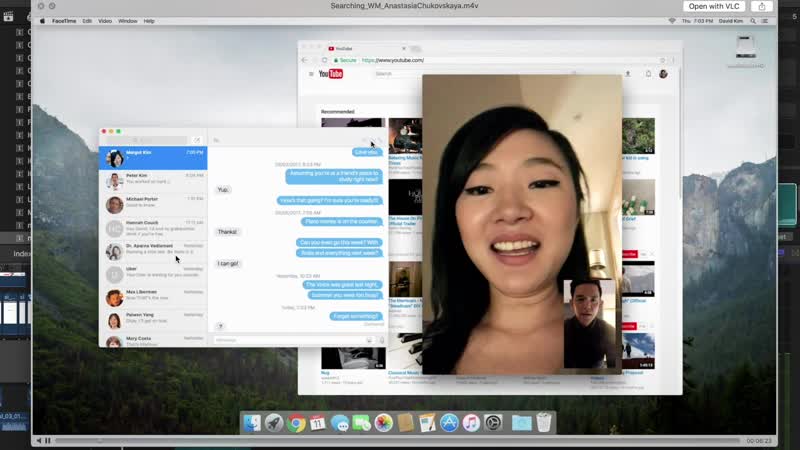Open Finder from the Dock
The image size is (800, 450).
tap(252, 423)
